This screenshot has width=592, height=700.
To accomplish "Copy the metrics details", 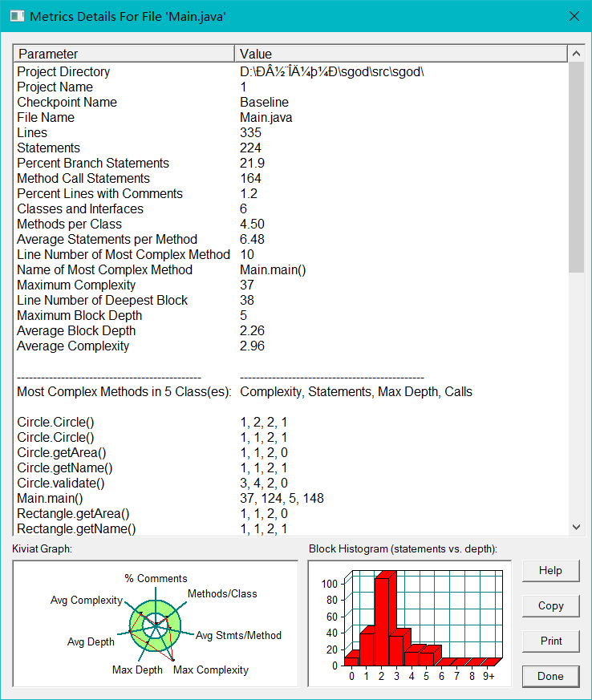I will [550, 606].
